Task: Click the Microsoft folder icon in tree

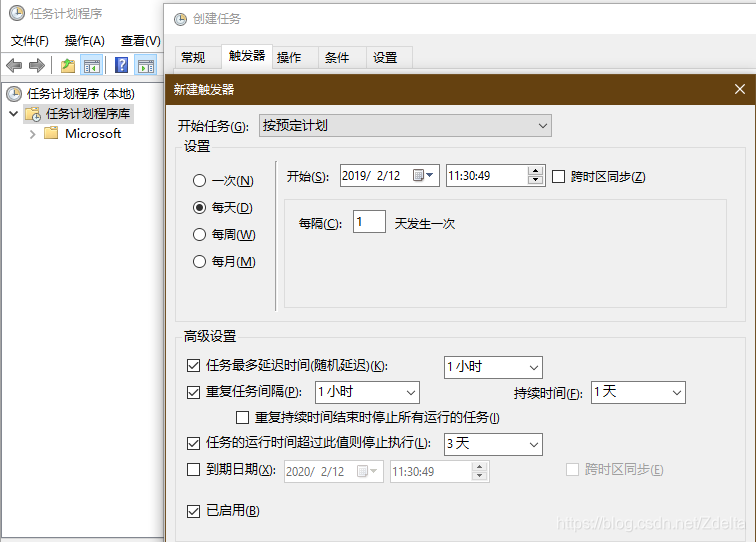Action: tap(51, 133)
